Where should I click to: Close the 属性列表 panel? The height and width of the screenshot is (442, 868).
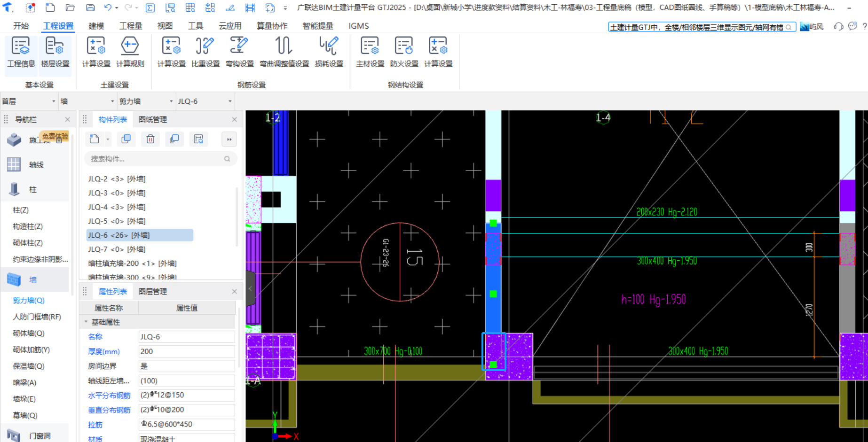(x=234, y=291)
